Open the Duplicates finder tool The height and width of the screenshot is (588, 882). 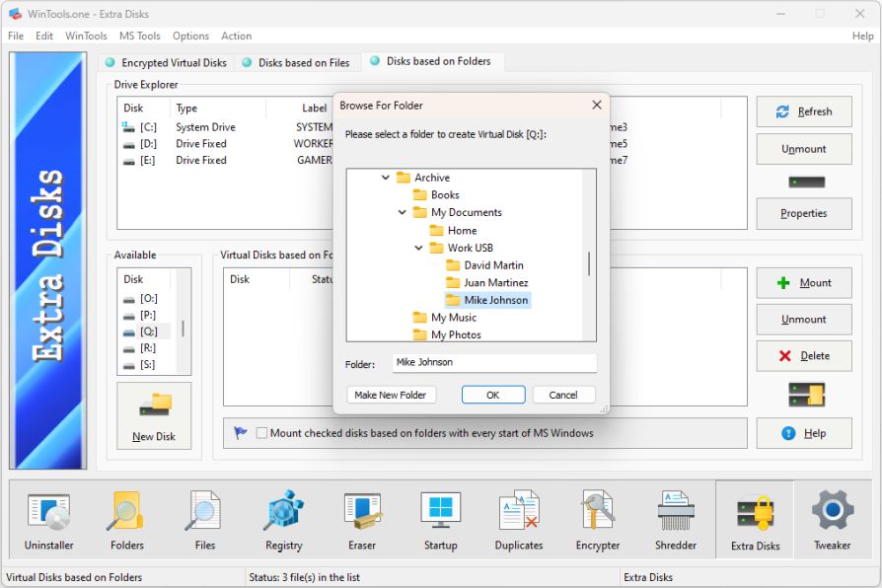click(x=519, y=520)
